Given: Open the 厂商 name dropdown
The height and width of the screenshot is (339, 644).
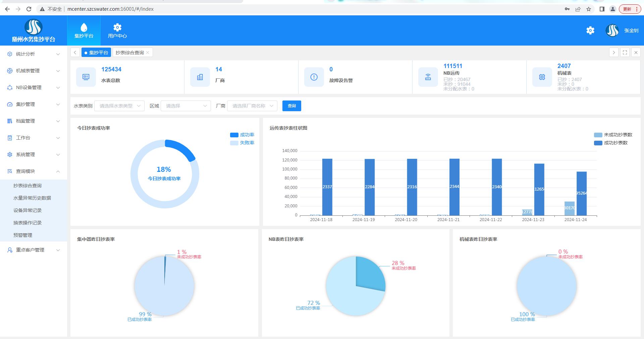Looking at the screenshot, I should [252, 106].
